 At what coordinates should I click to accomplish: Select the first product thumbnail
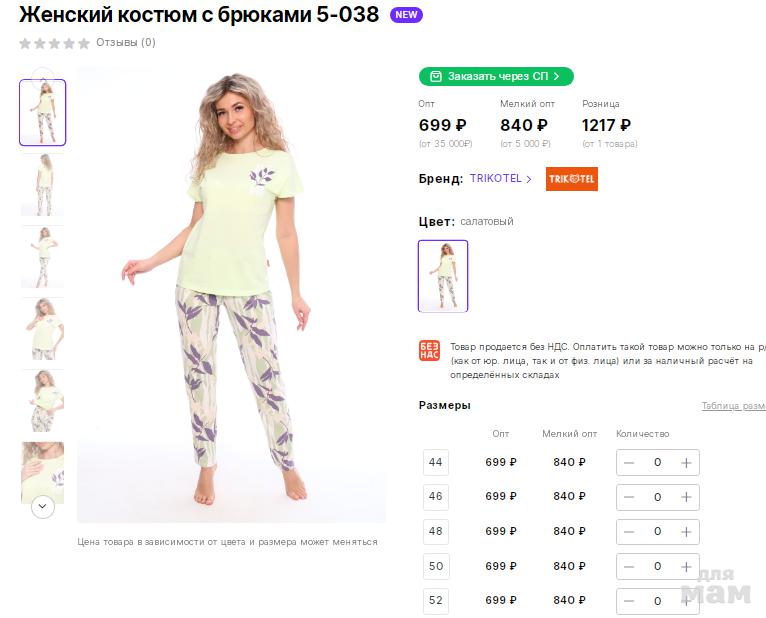[43, 113]
